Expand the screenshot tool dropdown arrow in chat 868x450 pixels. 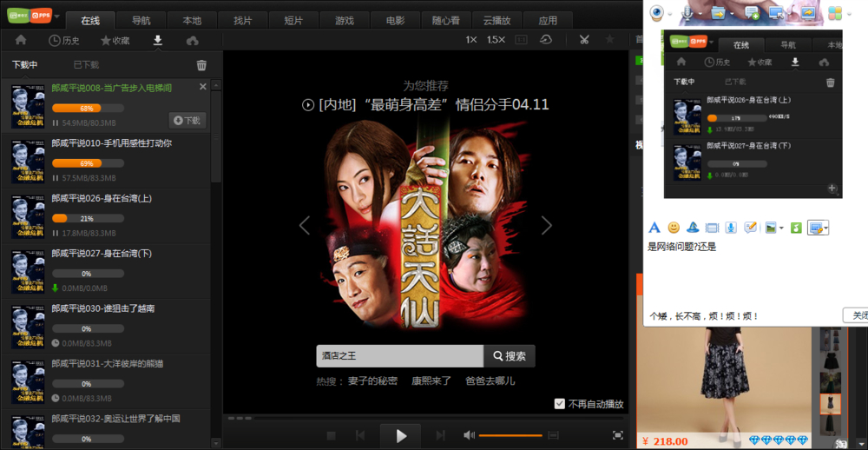[826, 228]
